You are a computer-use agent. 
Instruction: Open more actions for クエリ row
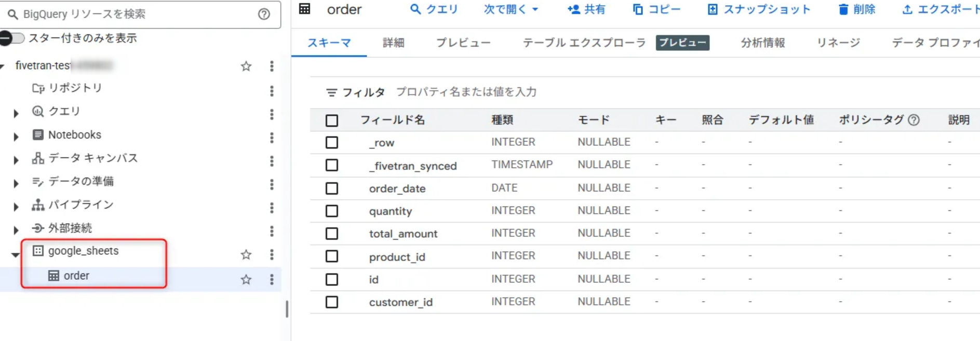point(272,114)
